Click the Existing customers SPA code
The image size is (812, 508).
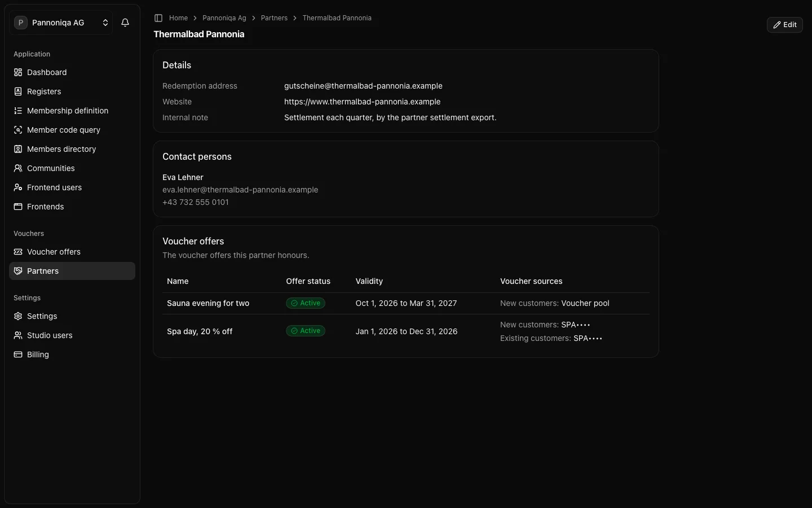coord(588,338)
